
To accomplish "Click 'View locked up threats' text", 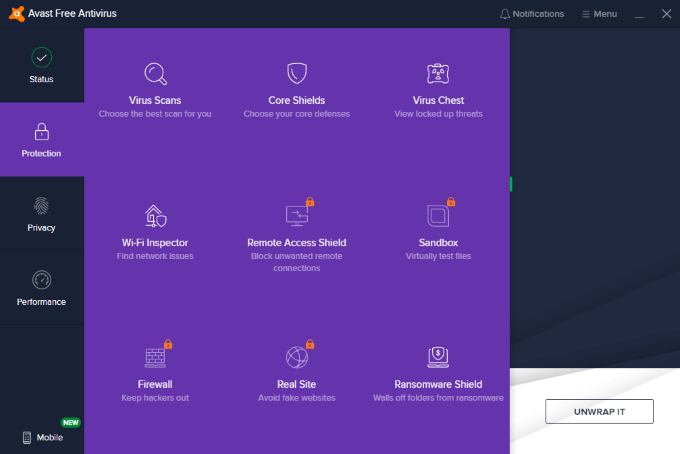I will pos(438,114).
